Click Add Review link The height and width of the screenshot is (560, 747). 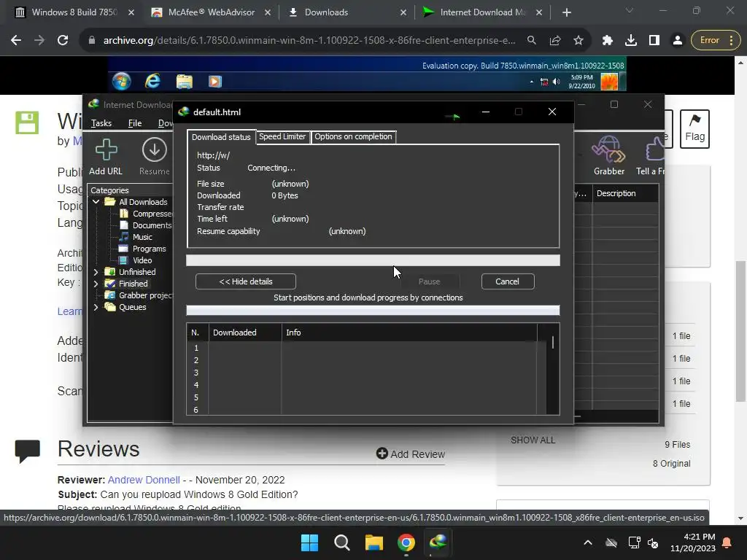click(x=411, y=454)
